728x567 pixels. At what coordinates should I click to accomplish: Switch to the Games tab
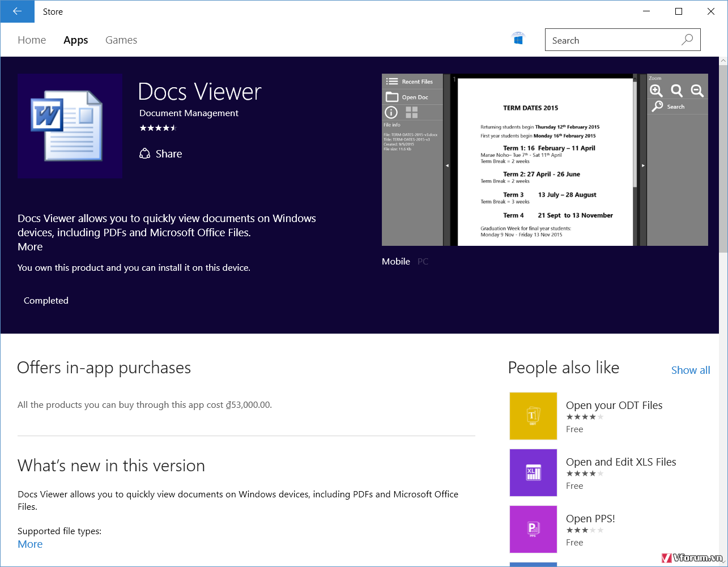121,40
